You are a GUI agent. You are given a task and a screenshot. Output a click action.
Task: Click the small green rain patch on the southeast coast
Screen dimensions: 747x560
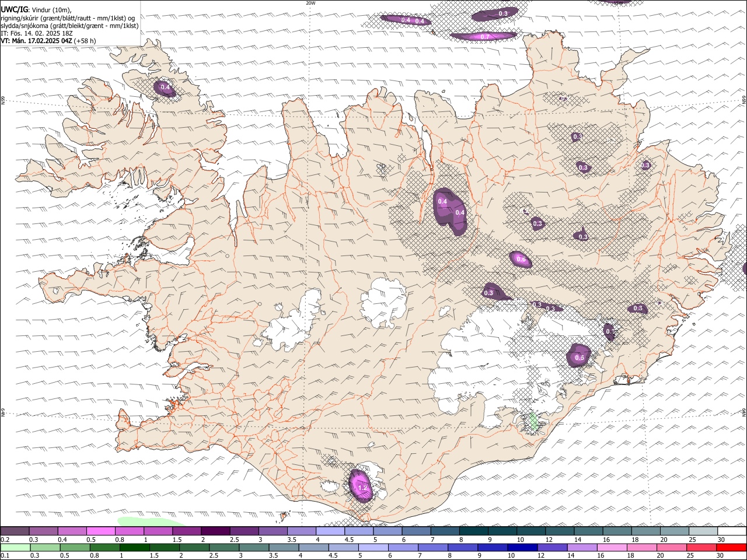pyautogui.click(x=532, y=422)
